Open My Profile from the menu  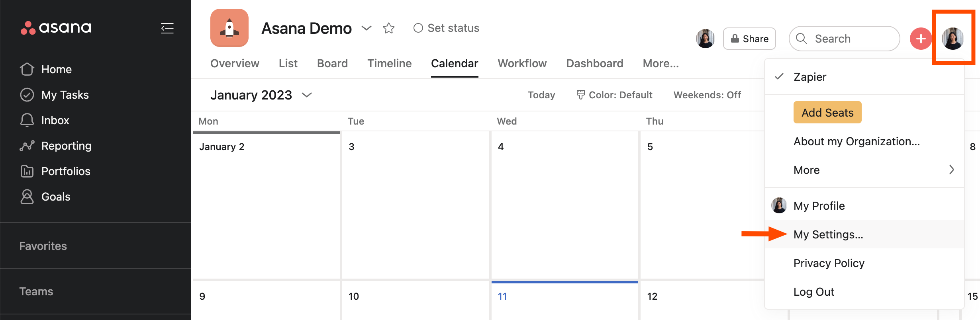point(864,206)
